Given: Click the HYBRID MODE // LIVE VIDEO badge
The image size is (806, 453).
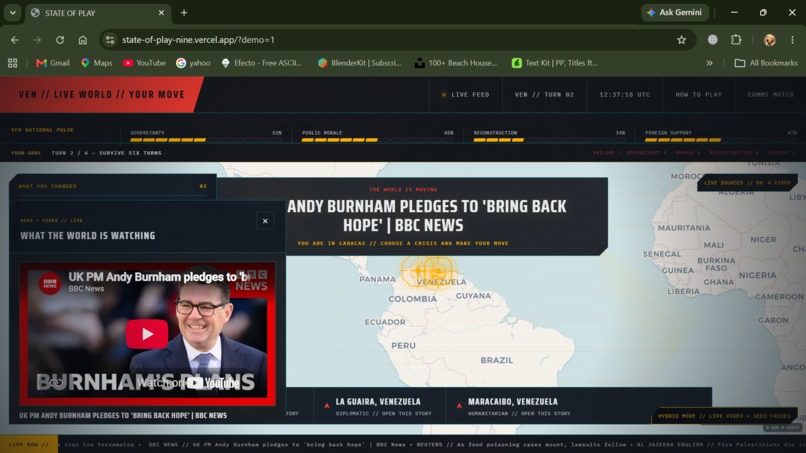Looking at the screenshot, I should (x=724, y=416).
